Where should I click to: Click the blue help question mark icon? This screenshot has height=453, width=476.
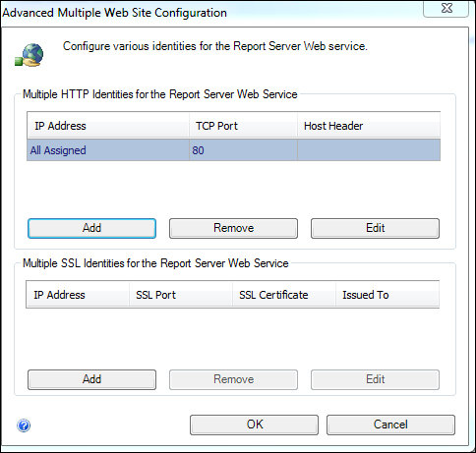[24, 425]
